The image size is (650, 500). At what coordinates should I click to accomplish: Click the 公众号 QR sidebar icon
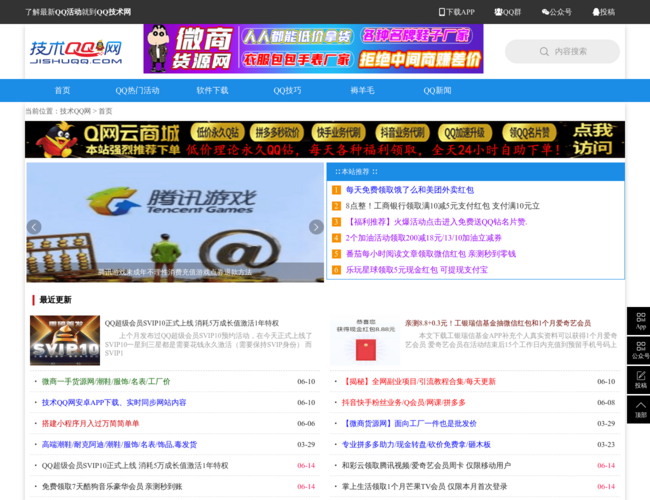click(x=640, y=351)
